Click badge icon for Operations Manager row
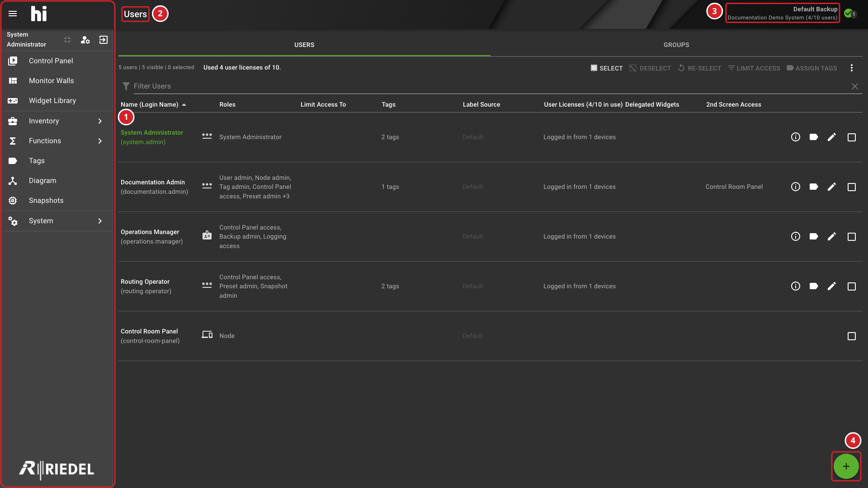The image size is (868, 488). pyautogui.click(x=207, y=235)
